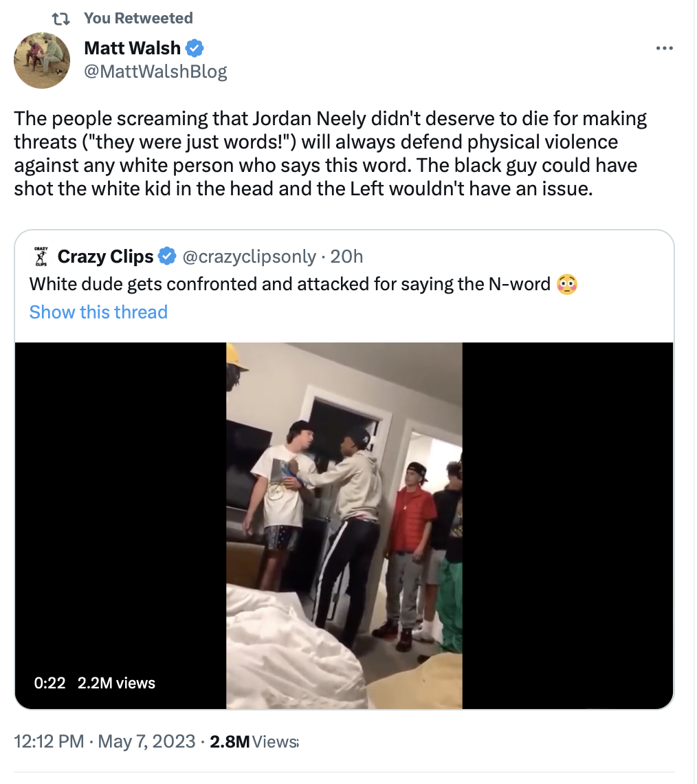Viewport: 697px width, 784px height.
Task: Open the @MattWalshBlog handle
Action: click(155, 72)
